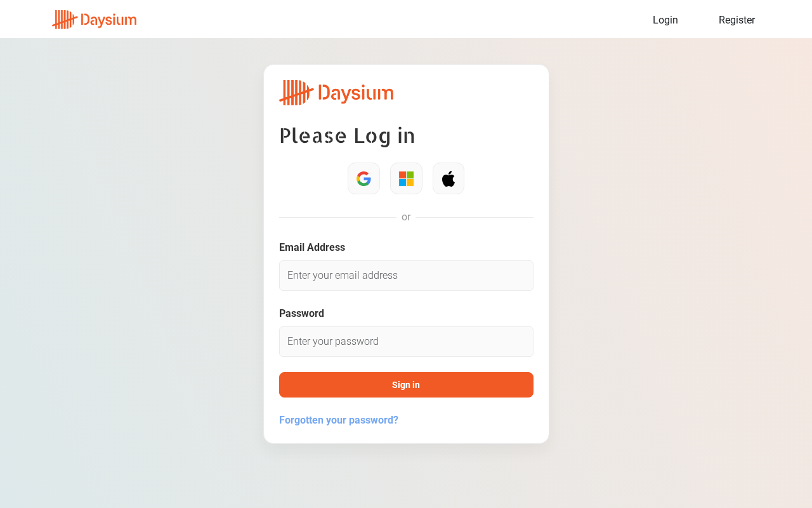Click the Email Address field label
Image resolution: width=812 pixels, height=508 pixels.
[312, 247]
